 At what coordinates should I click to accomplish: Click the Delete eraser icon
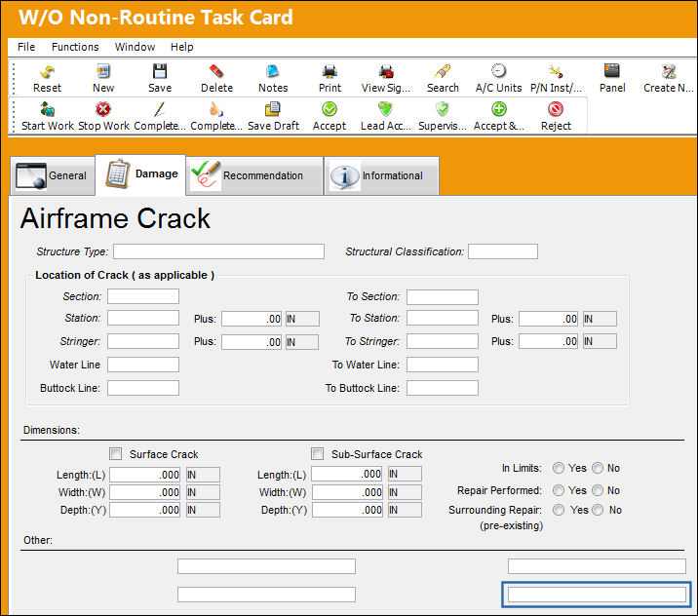(216, 72)
